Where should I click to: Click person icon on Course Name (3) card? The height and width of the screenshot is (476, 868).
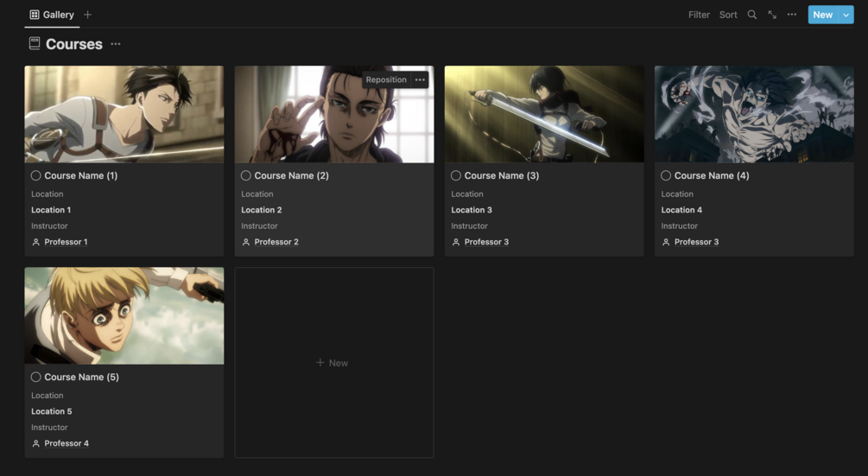click(x=456, y=242)
